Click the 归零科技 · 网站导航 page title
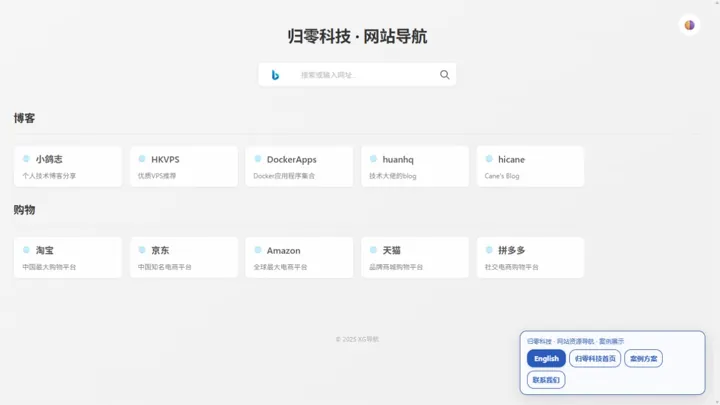The width and height of the screenshot is (720, 405). 357,36
